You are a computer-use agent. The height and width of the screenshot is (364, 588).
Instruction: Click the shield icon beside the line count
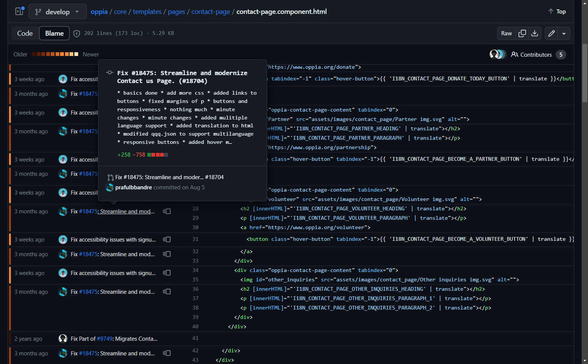point(77,34)
